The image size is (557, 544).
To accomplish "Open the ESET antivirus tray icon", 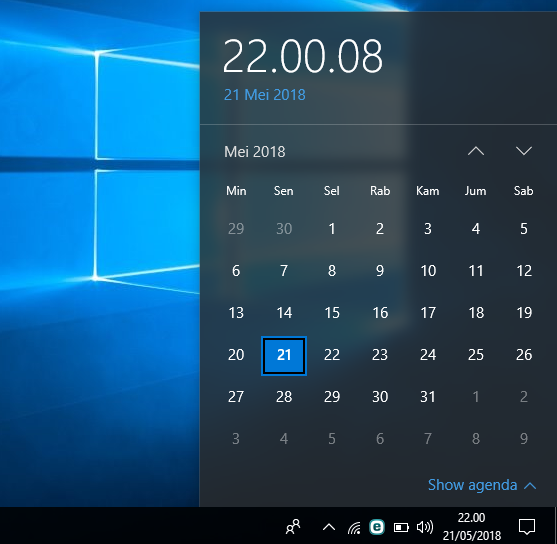I will [x=377, y=527].
